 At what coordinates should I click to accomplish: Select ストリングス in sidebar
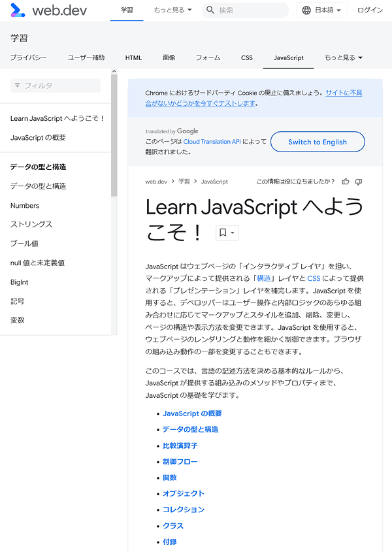click(x=31, y=224)
